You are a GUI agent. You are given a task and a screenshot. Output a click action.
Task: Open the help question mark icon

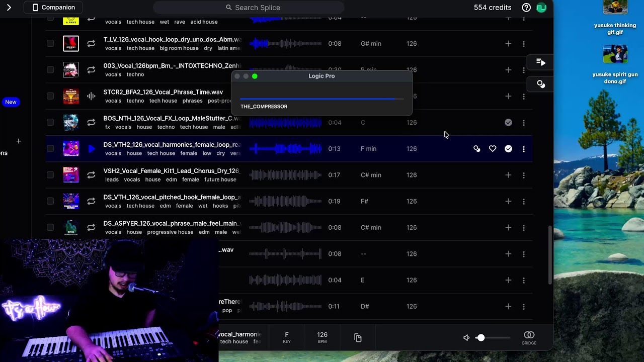(x=526, y=8)
